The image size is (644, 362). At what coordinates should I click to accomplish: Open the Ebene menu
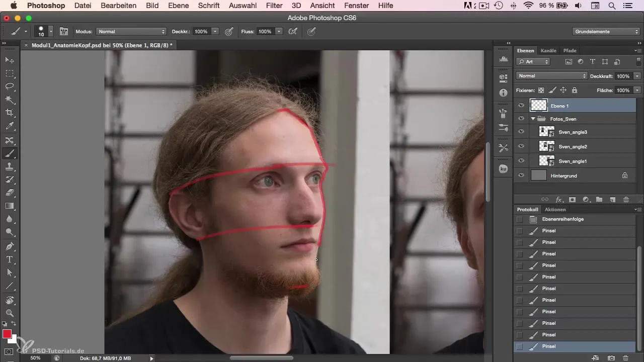[179, 6]
